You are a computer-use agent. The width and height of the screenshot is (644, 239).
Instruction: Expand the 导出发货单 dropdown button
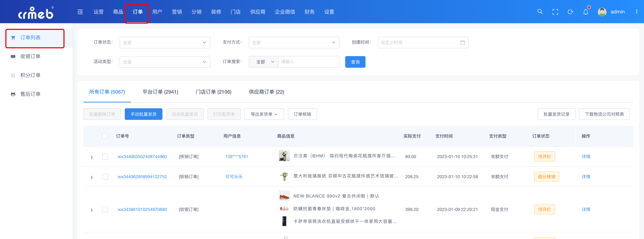264,114
